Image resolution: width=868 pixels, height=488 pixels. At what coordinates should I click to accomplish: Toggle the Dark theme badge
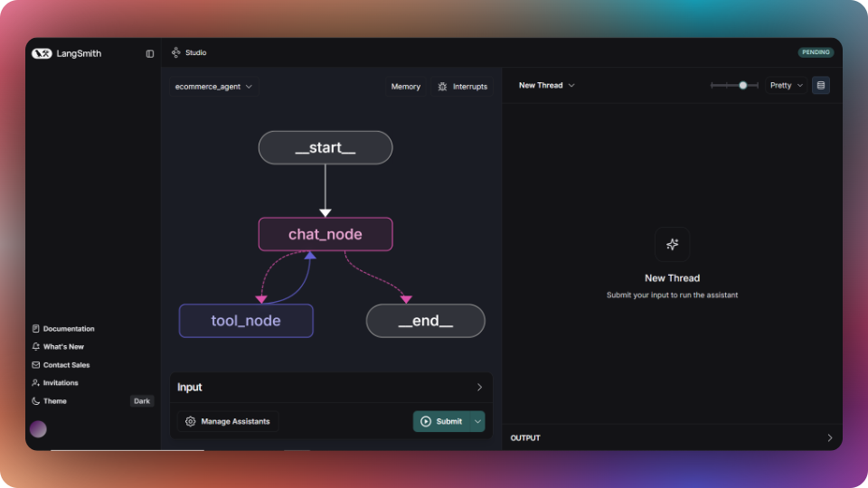tap(142, 401)
